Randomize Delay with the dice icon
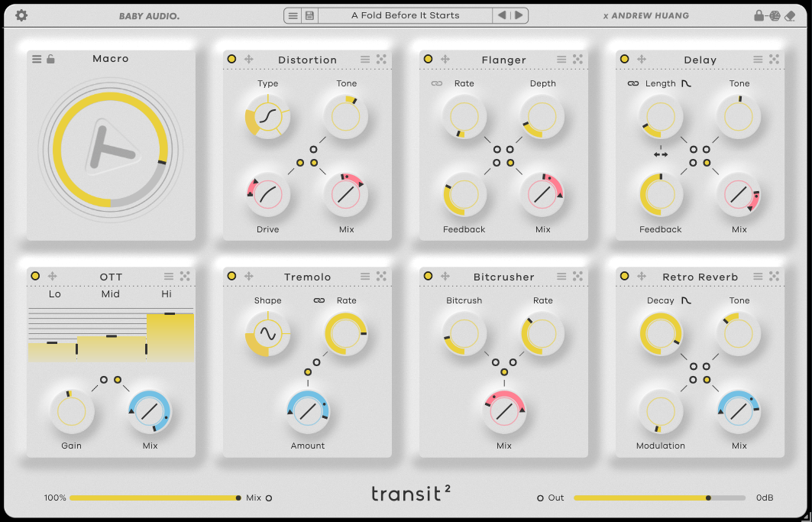 click(774, 60)
